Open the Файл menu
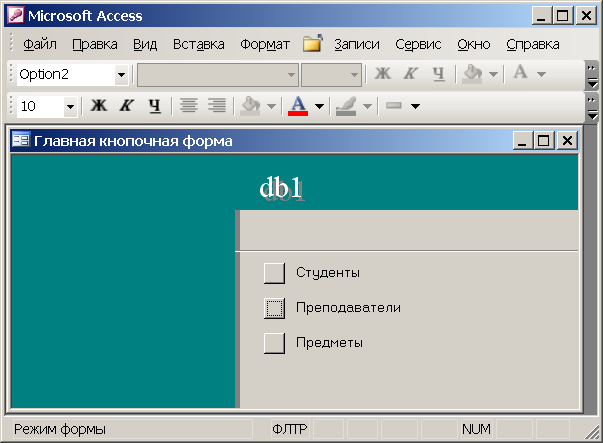 click(x=40, y=44)
